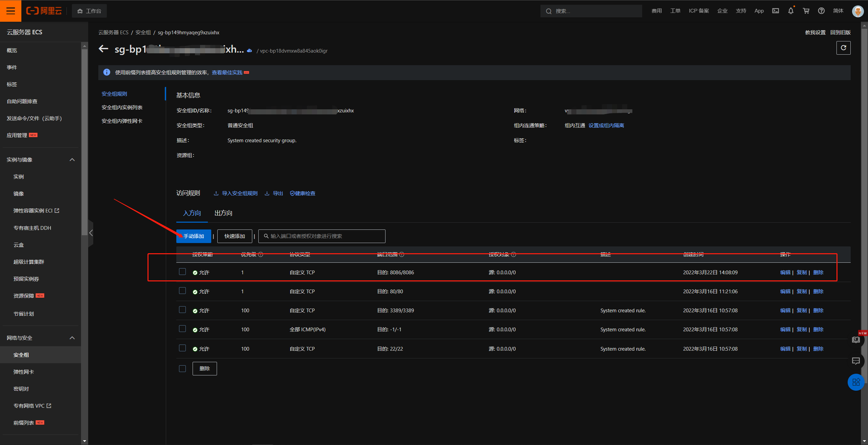The image size is (868, 445).
Task: Open the ICP 备案 top menu
Action: (x=699, y=11)
